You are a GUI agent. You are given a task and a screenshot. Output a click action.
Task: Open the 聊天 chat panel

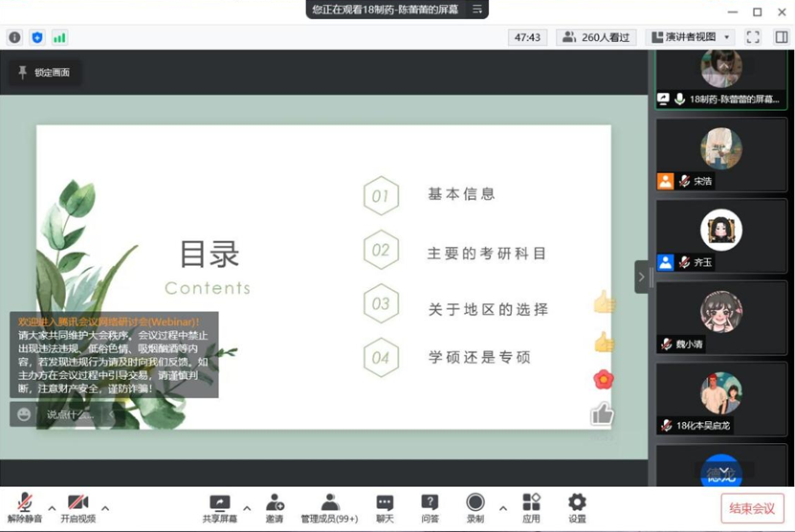385,507
